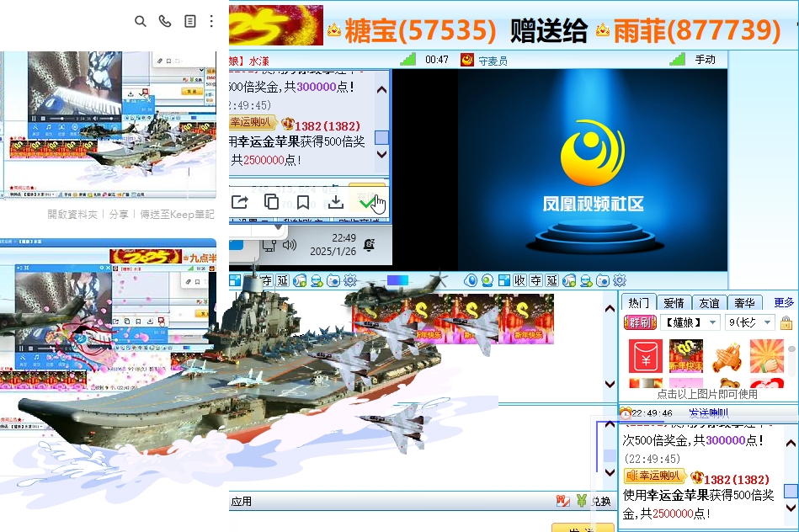Click the taskbar volume speaker icon
The height and width of the screenshot is (532, 799).
coord(290,245)
